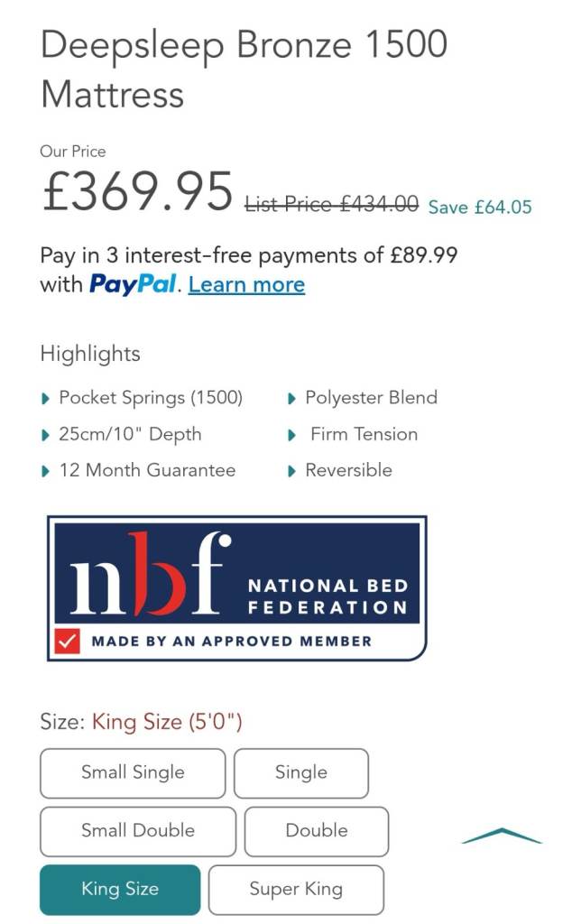Tap the Reversible bullet arrow

pyautogui.click(x=292, y=471)
